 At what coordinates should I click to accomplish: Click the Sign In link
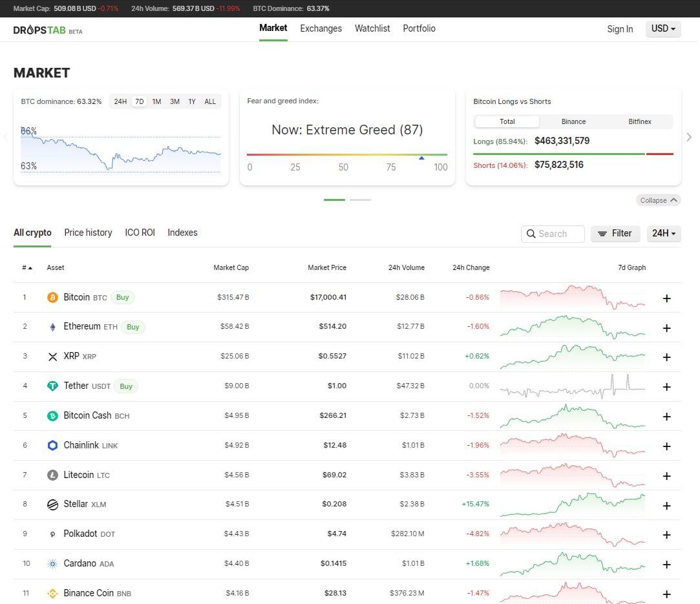[620, 29]
